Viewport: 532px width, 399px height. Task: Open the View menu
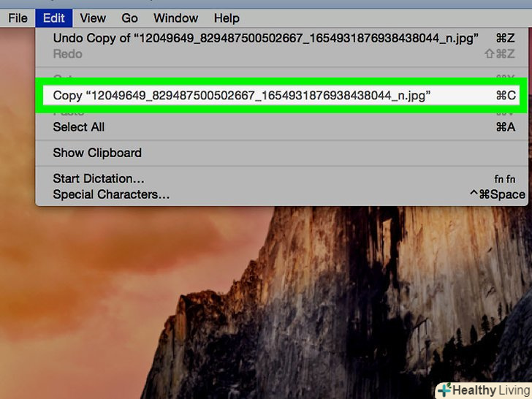point(93,18)
